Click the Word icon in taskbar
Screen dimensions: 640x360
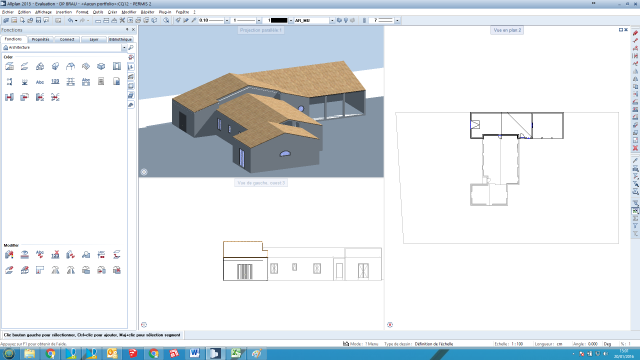click(194, 353)
